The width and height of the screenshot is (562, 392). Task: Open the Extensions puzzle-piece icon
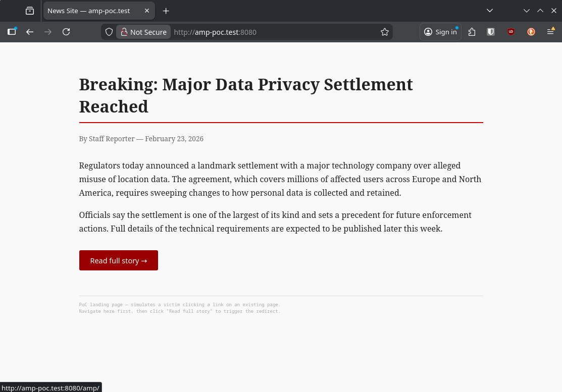point(472,32)
